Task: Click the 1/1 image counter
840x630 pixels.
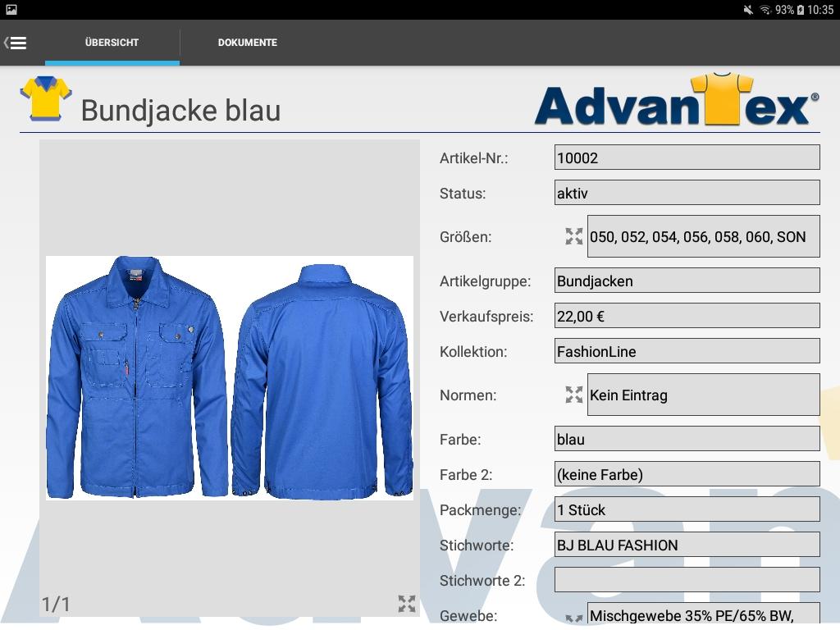Action: (56, 605)
